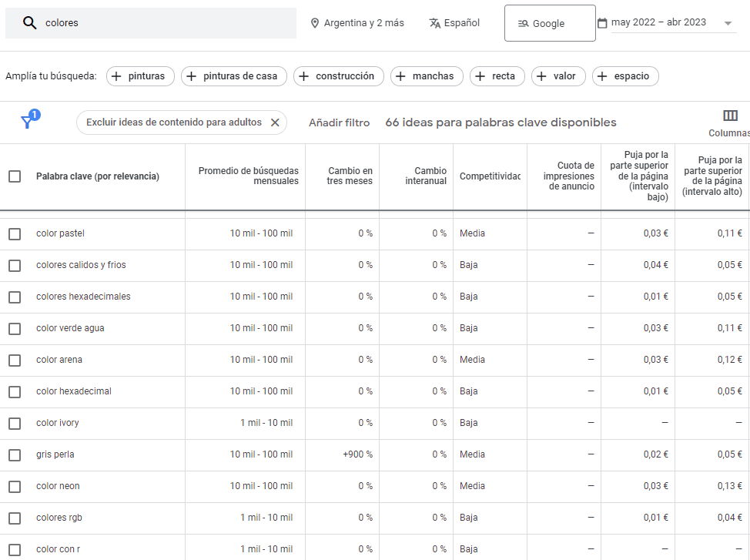Open the Columnas columns icon

pos(730,116)
